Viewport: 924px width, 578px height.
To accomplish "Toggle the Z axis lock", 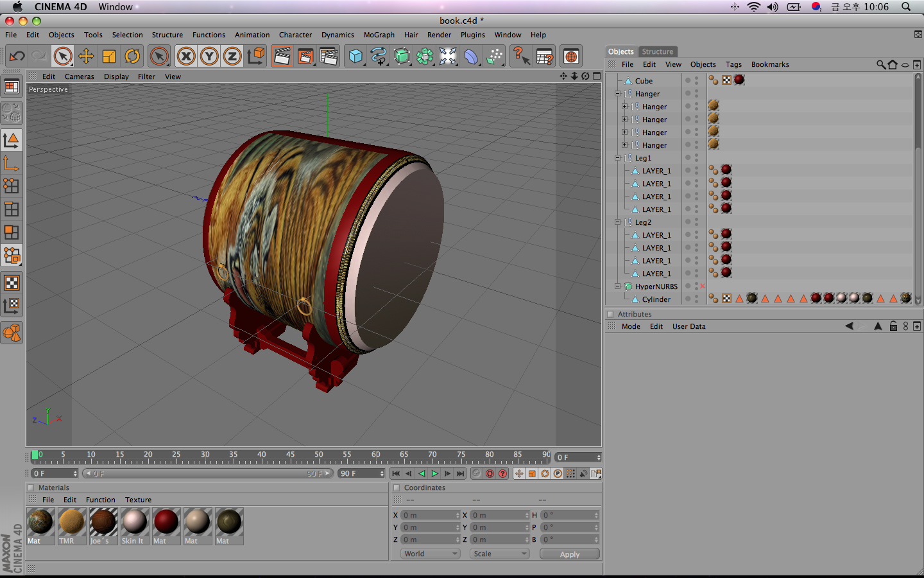I will click(232, 57).
